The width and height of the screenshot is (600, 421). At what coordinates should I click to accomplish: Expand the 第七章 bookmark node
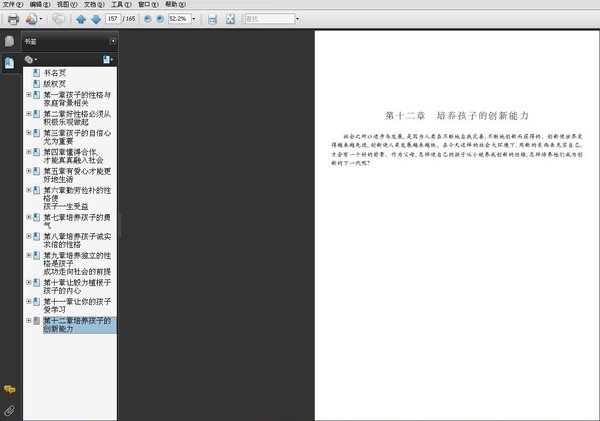click(29, 217)
